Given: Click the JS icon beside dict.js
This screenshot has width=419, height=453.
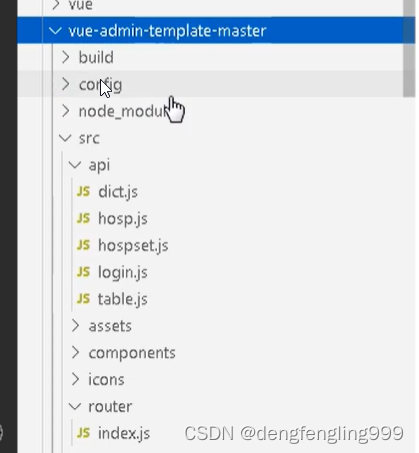Looking at the screenshot, I should pos(83,192).
